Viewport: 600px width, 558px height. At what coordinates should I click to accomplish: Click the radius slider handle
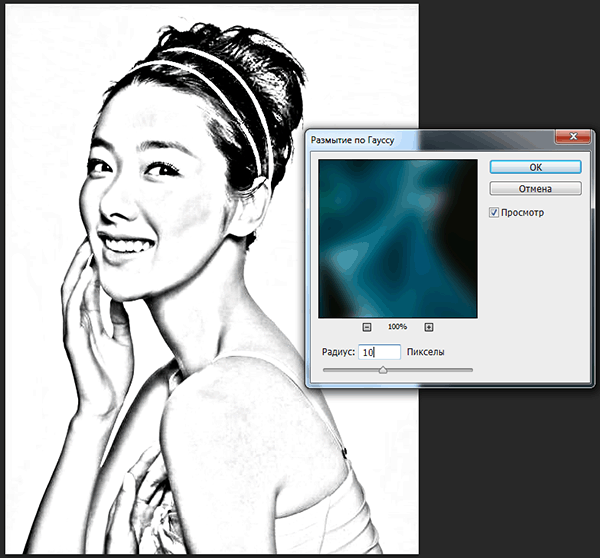click(382, 370)
